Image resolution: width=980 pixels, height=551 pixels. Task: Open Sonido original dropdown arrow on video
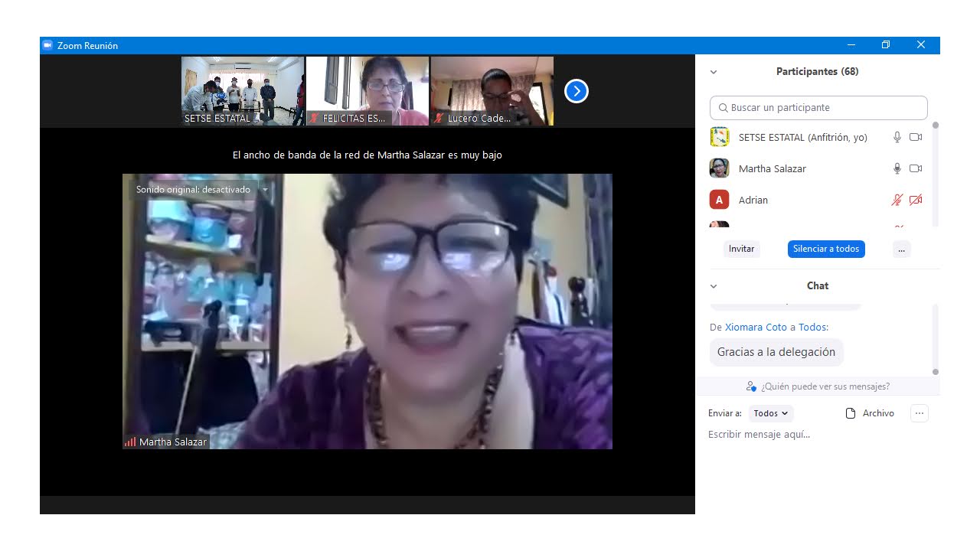click(265, 190)
